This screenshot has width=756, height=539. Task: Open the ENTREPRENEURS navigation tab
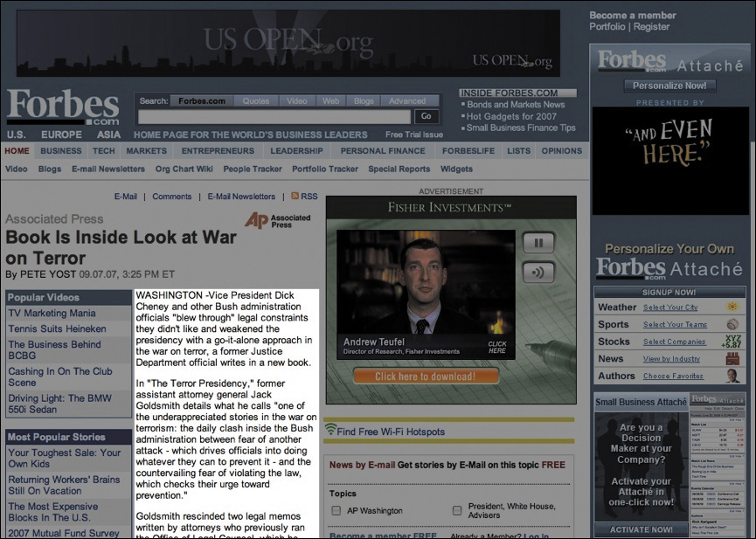218,151
